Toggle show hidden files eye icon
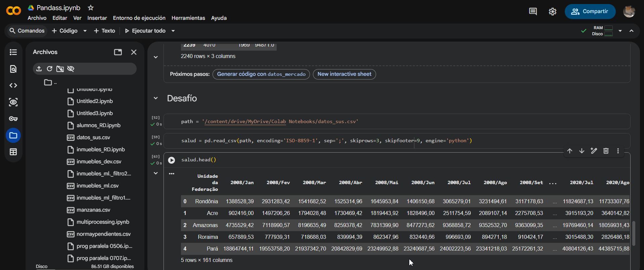 click(x=71, y=69)
